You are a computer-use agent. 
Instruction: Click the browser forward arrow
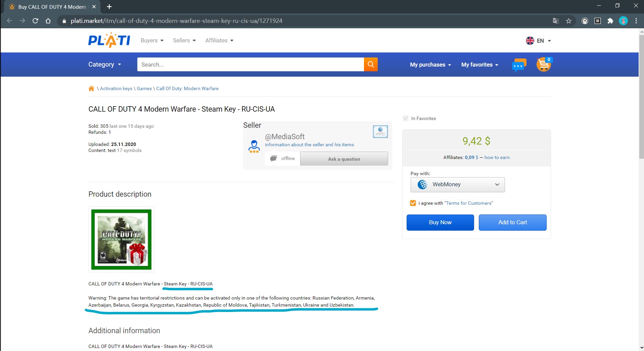(x=22, y=21)
